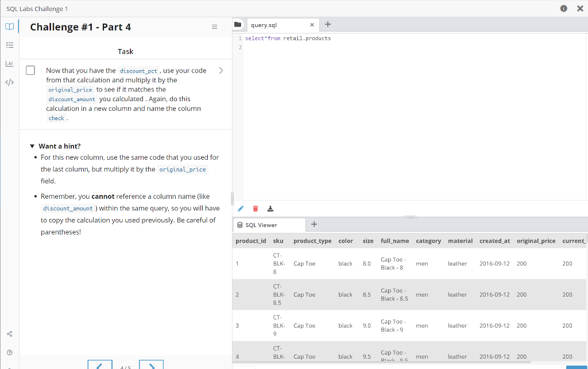The width and height of the screenshot is (588, 369).
Task: Open the book/lessons icon in the left sidebar
Action: click(x=9, y=26)
